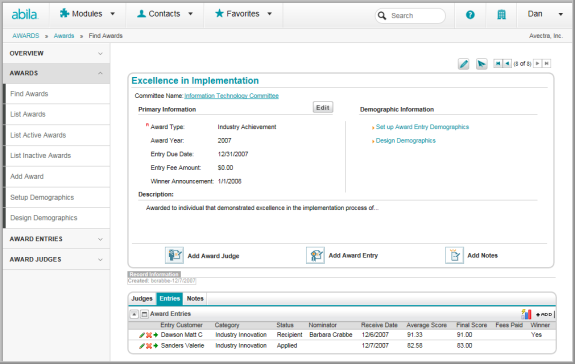Click the Add Award Entry icon
The height and width of the screenshot is (364, 575).
pyautogui.click(x=315, y=255)
